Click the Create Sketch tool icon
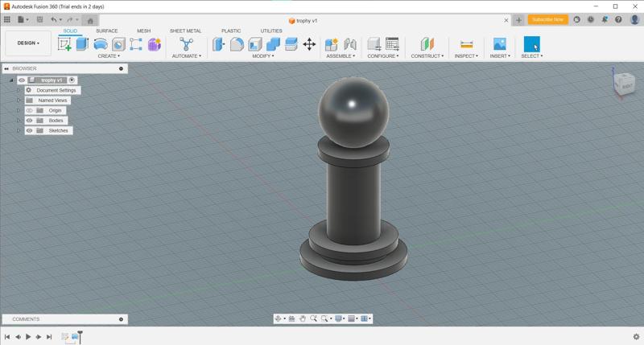644x345 pixels. click(x=64, y=44)
